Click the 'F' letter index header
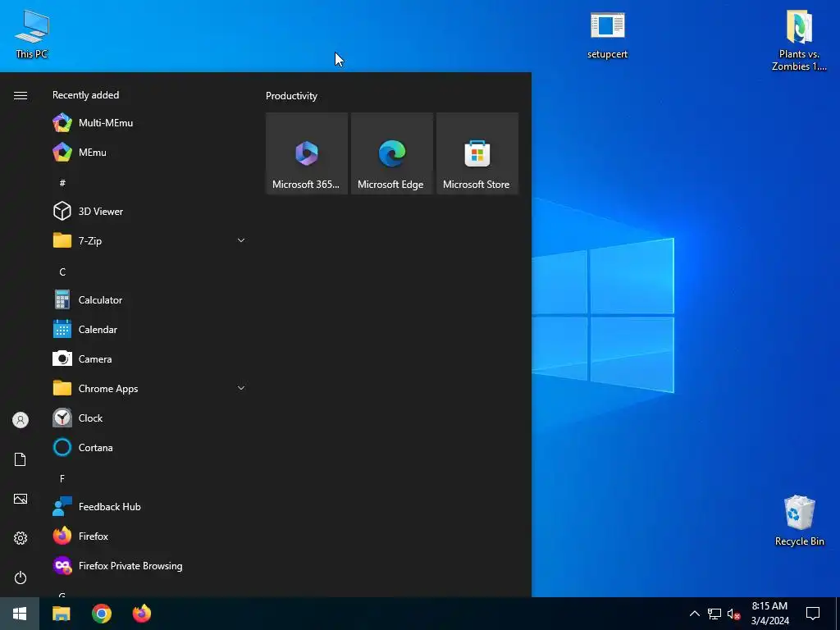This screenshot has width=840, height=630. pos(62,478)
